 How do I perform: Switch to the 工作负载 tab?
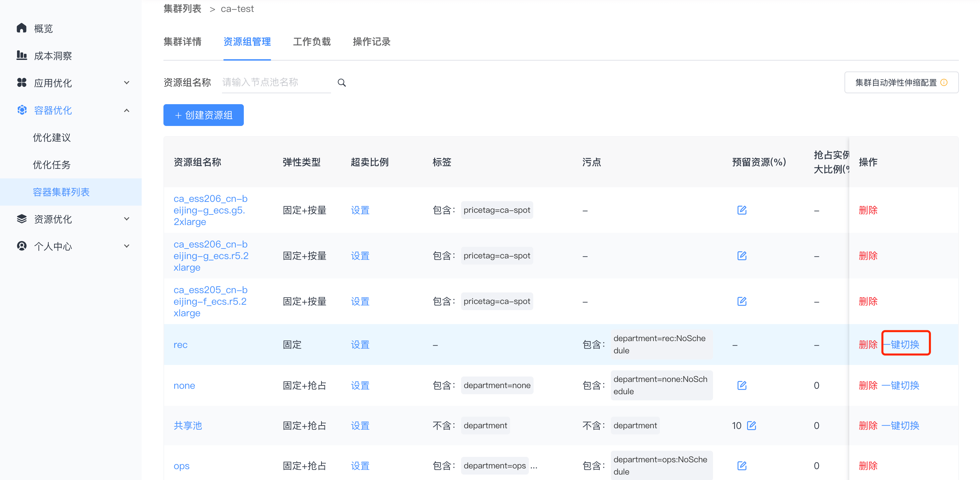[x=312, y=42]
